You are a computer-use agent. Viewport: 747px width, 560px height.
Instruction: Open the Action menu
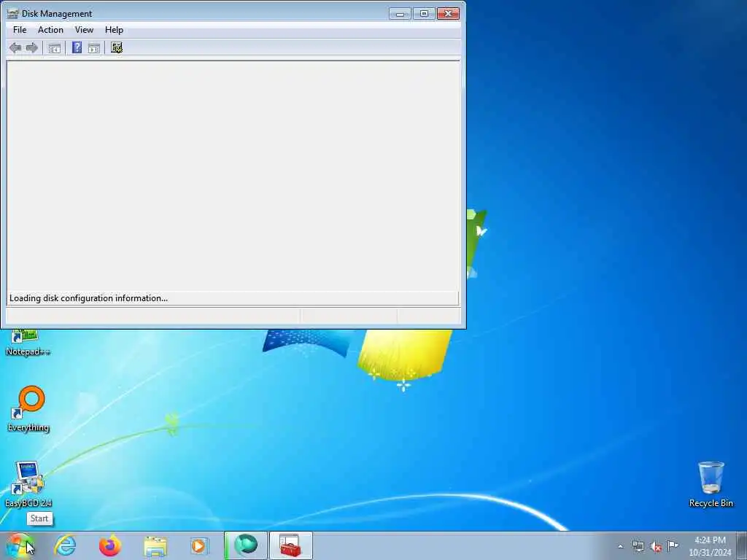[50, 30]
